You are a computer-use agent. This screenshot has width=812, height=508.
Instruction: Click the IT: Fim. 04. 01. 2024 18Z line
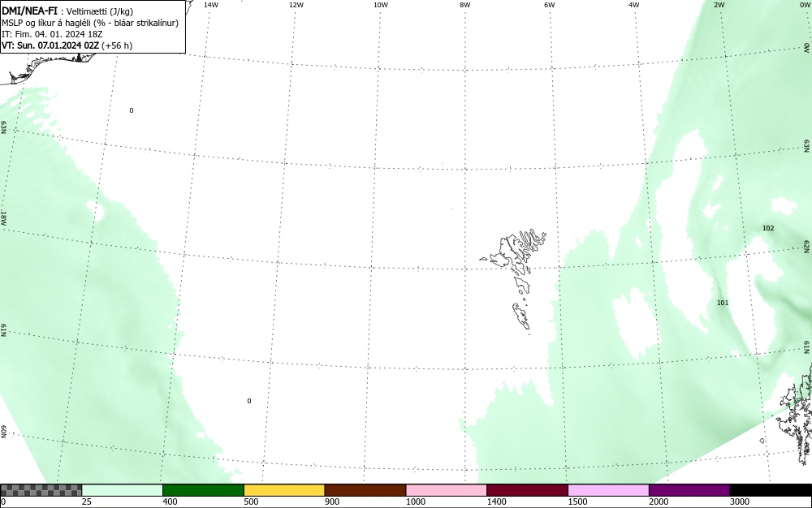(x=52, y=34)
